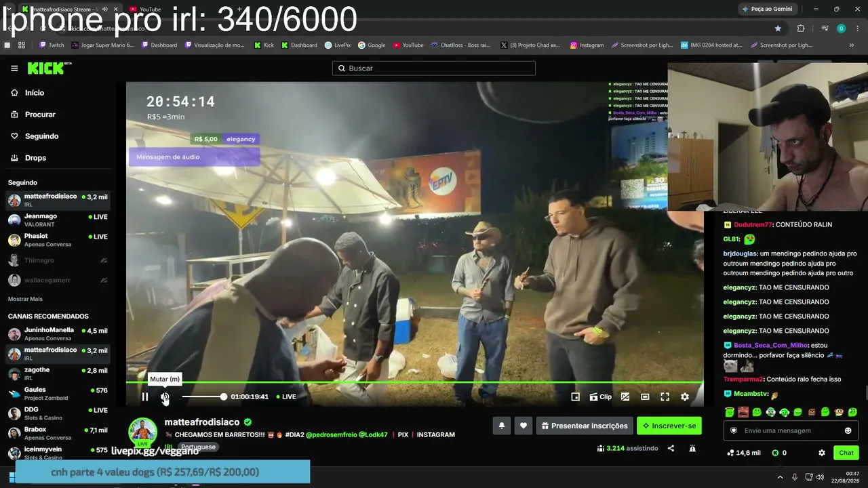The image size is (868, 488).
Task: Enter fullscreen on the video player
Action: (x=665, y=396)
